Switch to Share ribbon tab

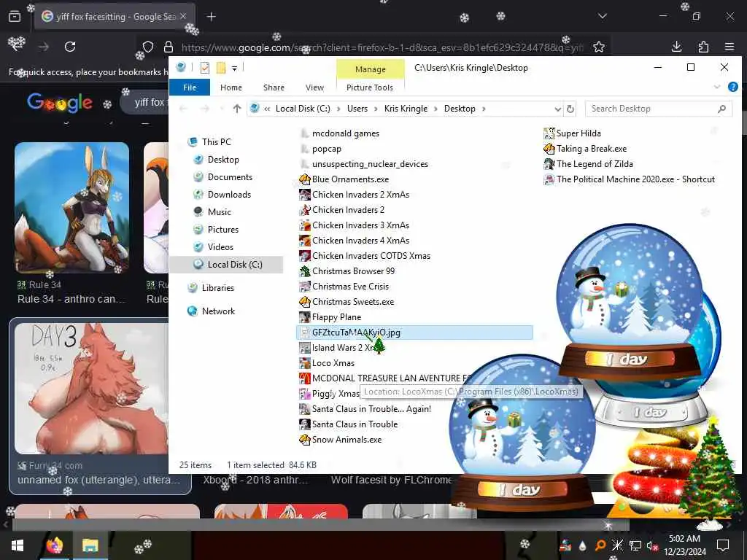pos(274,87)
